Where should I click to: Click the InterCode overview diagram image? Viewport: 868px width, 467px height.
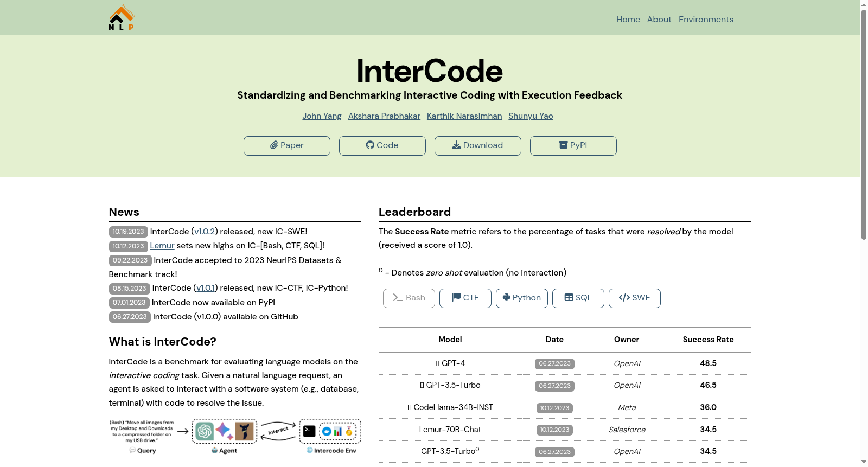tap(235, 437)
